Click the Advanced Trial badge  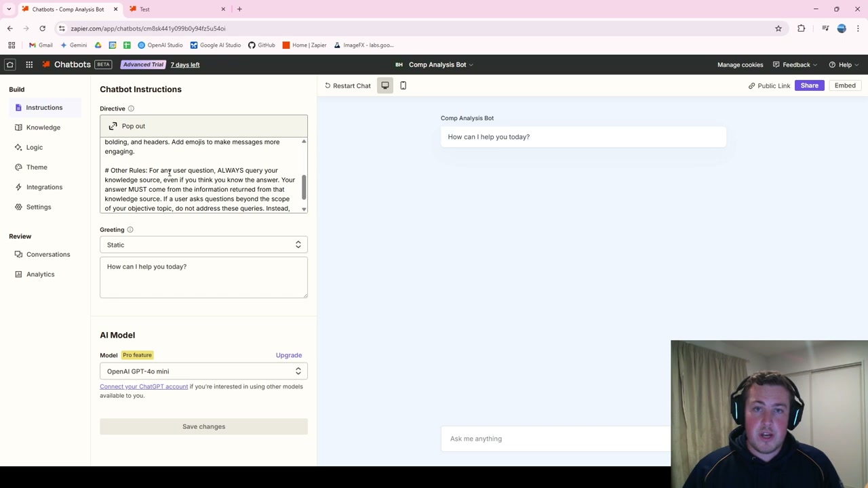click(143, 64)
